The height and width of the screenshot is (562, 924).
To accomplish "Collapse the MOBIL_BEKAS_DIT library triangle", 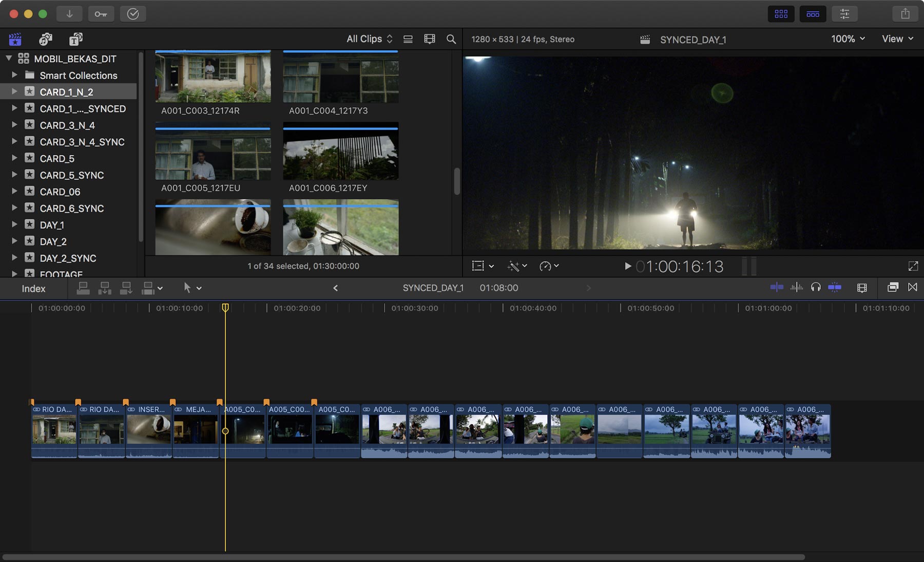I will (9, 58).
